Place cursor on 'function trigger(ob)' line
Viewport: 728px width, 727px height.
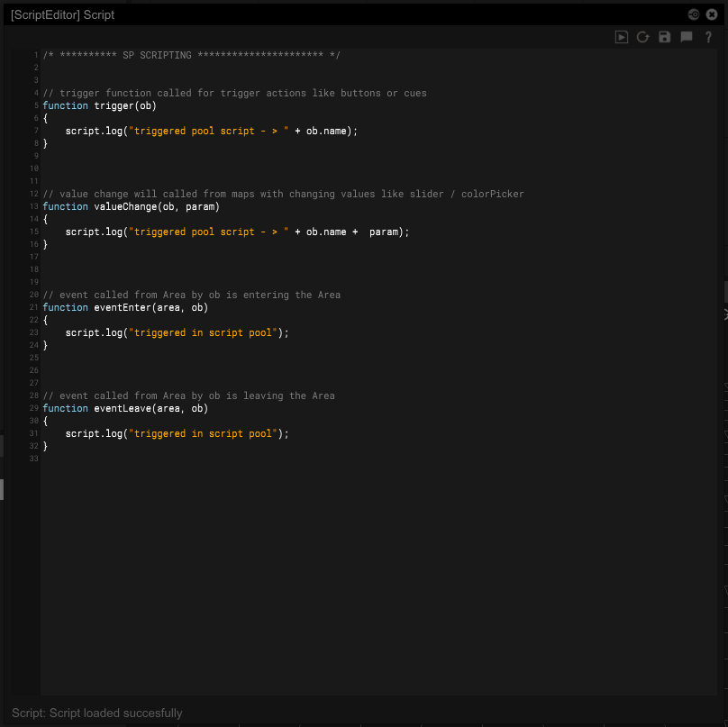pos(99,105)
